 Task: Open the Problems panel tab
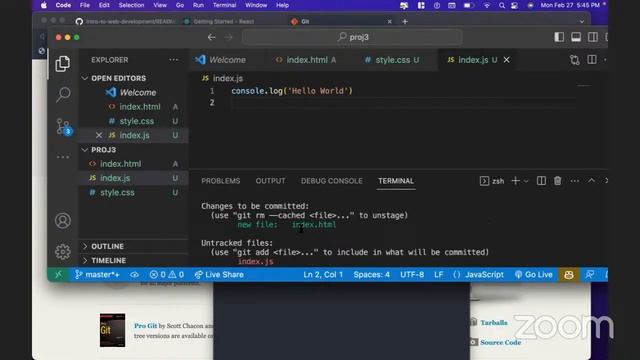[221, 181]
